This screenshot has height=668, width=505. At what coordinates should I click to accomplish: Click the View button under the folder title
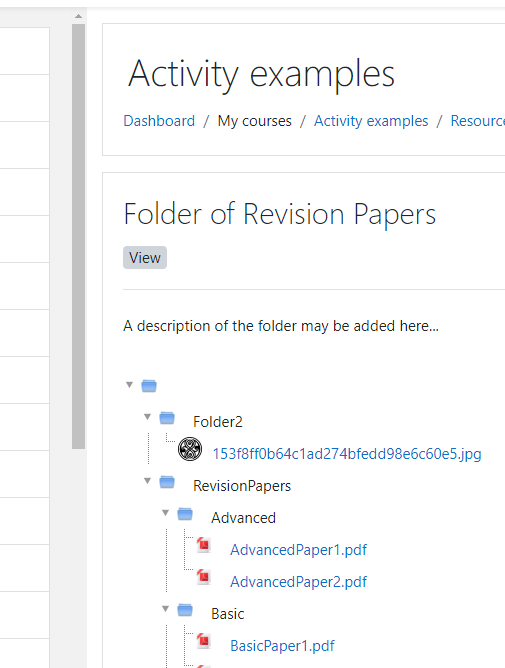(x=145, y=258)
